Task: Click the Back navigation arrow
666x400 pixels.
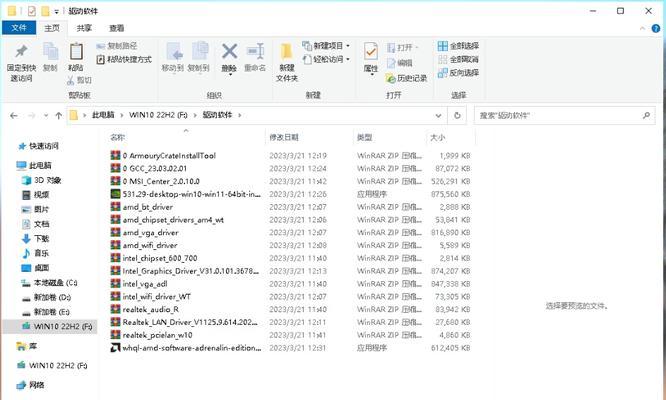Action: click(14, 115)
